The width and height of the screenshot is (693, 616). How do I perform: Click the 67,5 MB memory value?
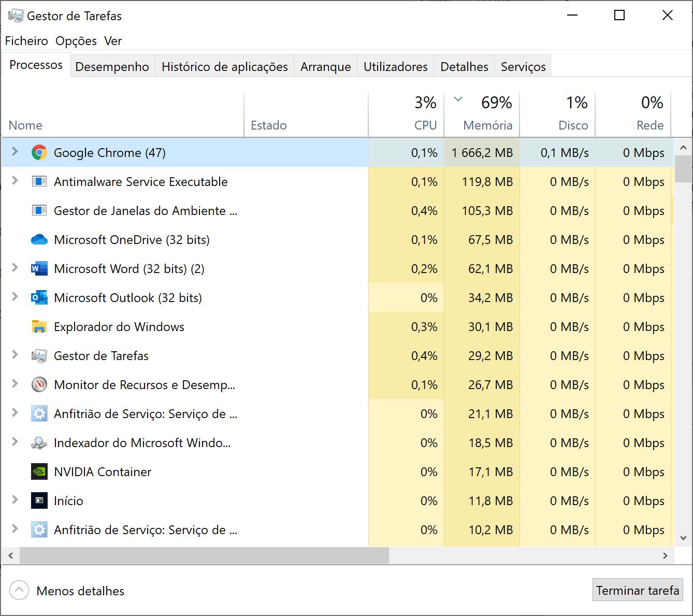pyautogui.click(x=490, y=240)
